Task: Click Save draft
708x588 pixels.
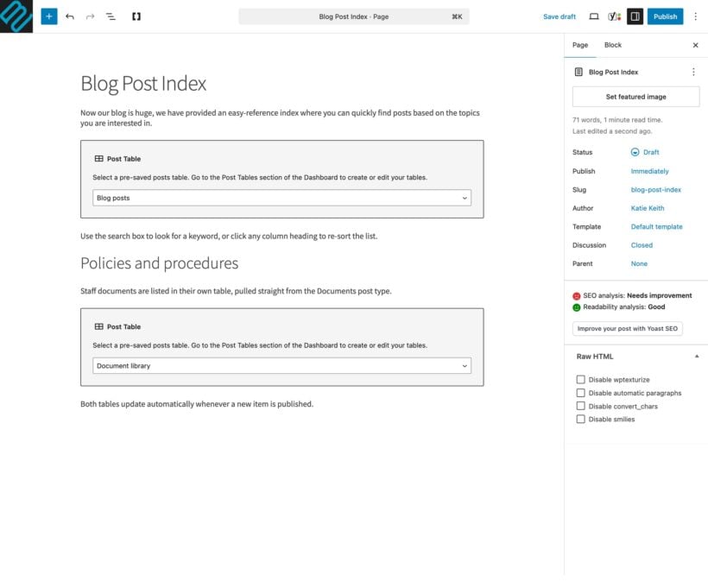Action: 559,16
